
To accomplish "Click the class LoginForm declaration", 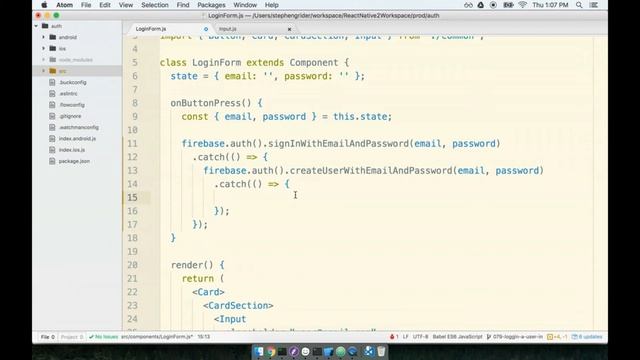I will coord(254,63).
